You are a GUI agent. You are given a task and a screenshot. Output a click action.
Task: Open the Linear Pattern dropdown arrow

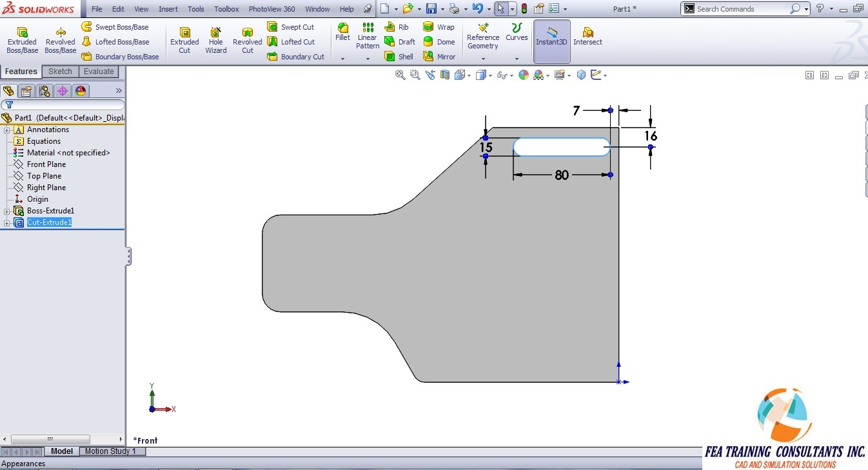pos(368,59)
